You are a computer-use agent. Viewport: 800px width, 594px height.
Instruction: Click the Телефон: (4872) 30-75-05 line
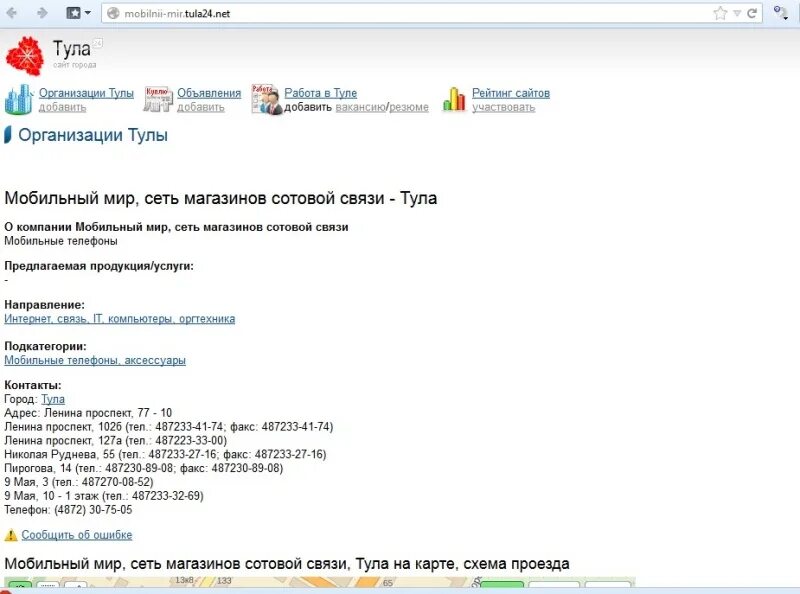(68, 509)
